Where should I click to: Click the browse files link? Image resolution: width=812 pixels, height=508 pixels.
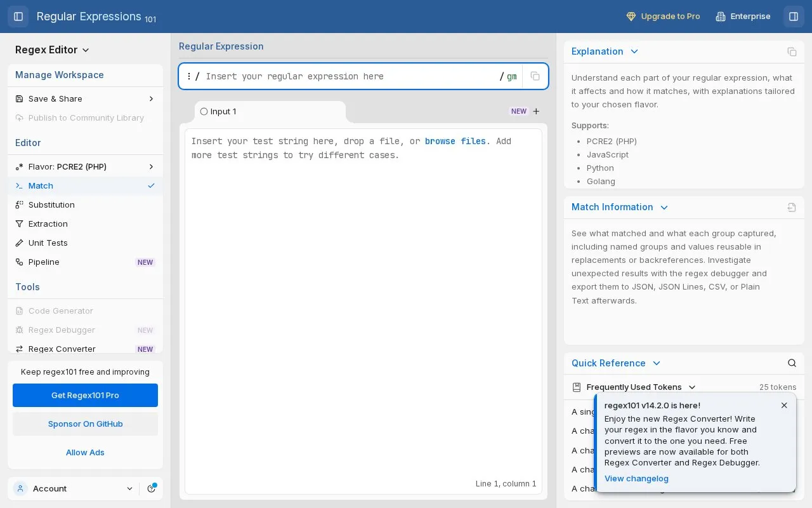pos(455,141)
